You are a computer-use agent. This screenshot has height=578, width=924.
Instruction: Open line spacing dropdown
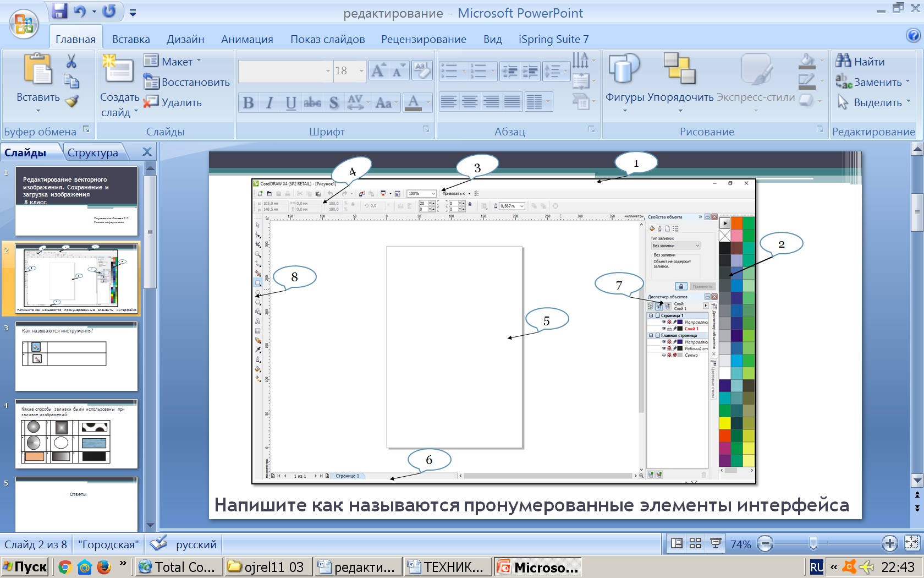[x=555, y=71]
